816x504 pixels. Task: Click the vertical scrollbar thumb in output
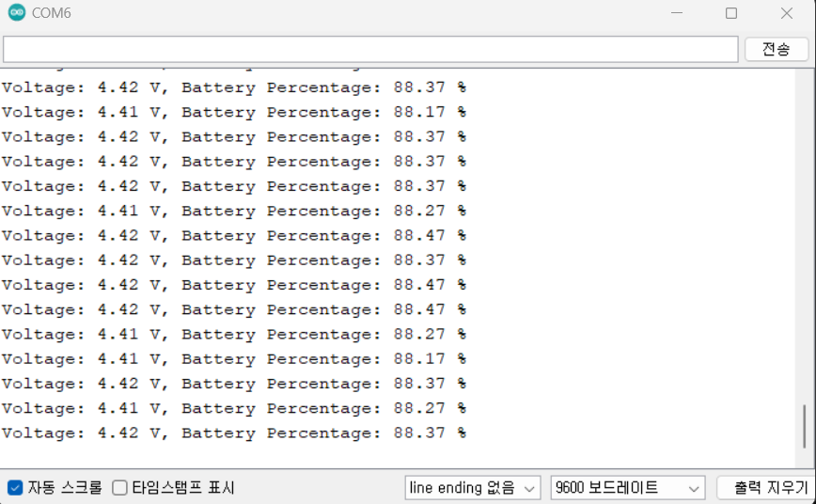pos(805,428)
